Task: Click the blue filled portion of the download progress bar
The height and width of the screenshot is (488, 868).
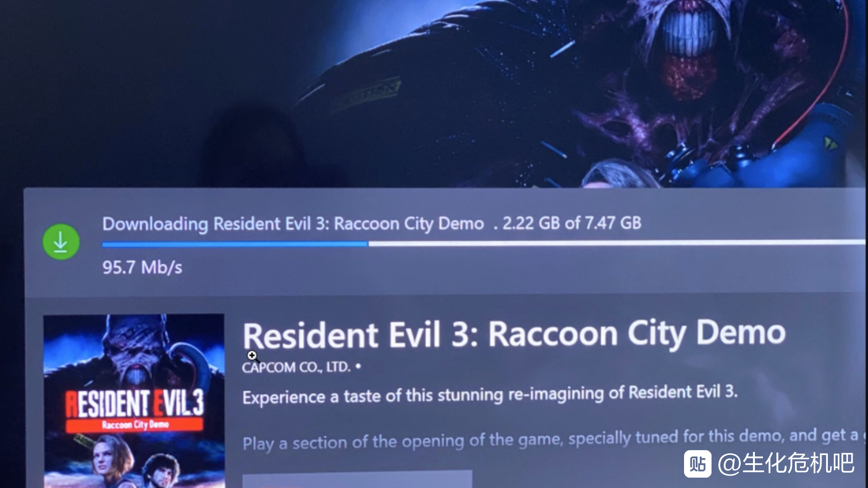Action: (x=234, y=244)
